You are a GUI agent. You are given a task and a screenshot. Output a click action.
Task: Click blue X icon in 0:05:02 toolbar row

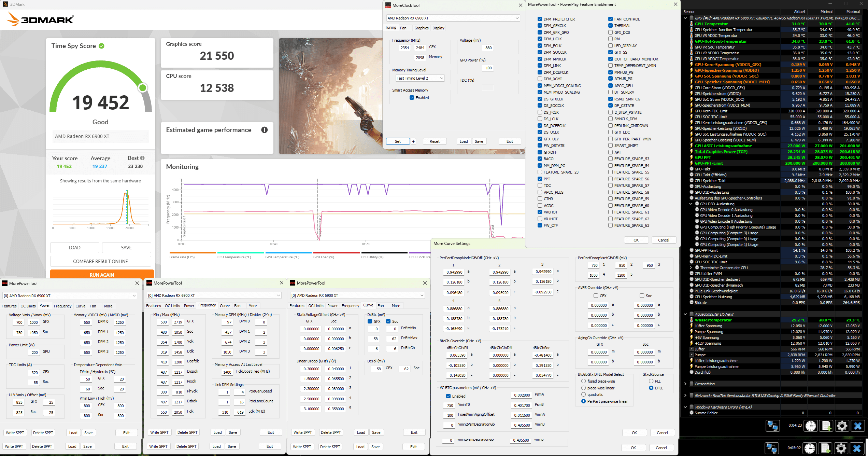(x=857, y=448)
